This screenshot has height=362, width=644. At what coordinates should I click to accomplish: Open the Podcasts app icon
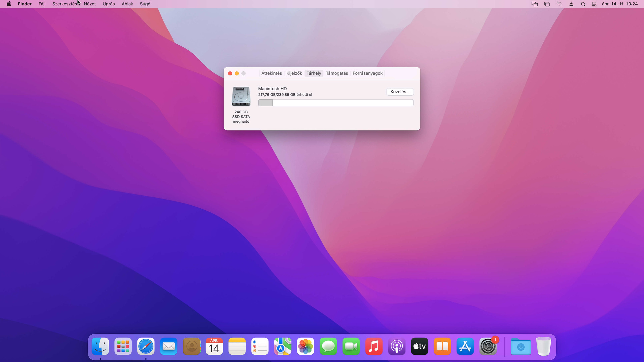coord(397,347)
